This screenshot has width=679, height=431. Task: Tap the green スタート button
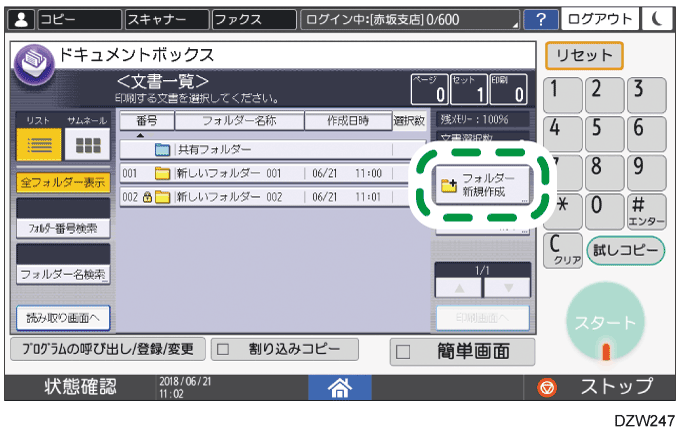(605, 323)
